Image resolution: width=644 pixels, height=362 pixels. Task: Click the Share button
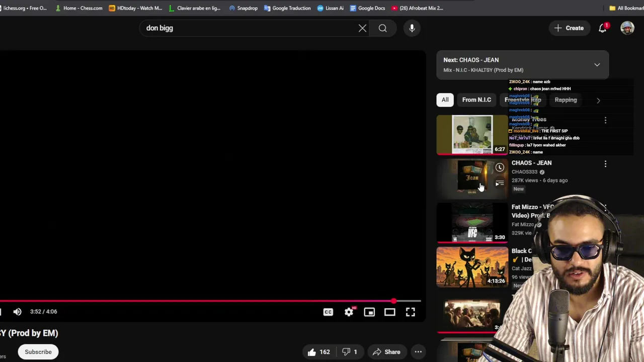coord(386,352)
